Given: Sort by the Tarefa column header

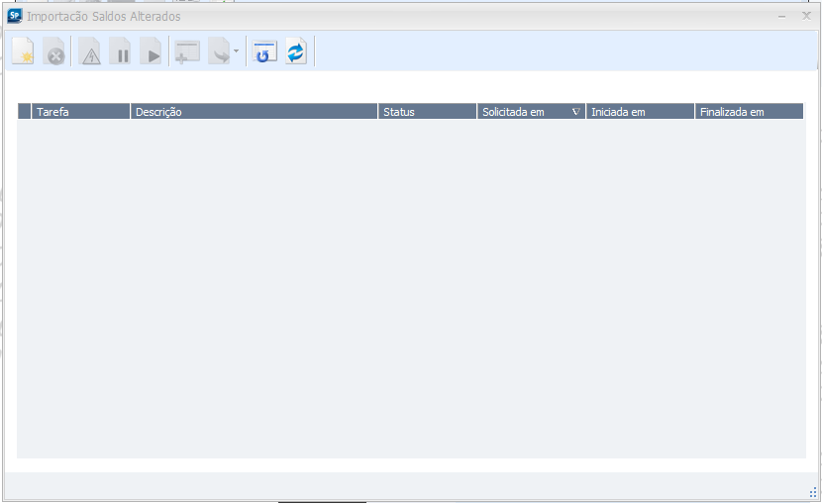Looking at the screenshot, I should tap(81, 111).
